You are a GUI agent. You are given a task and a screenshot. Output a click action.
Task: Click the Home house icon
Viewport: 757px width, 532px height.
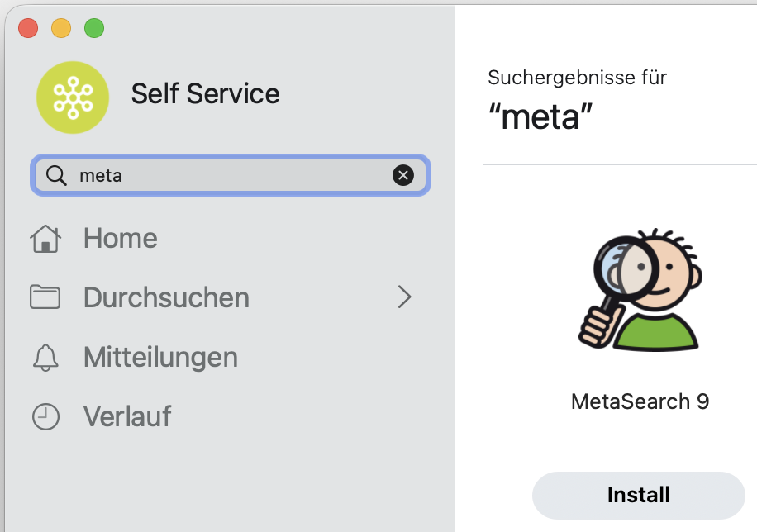45,239
